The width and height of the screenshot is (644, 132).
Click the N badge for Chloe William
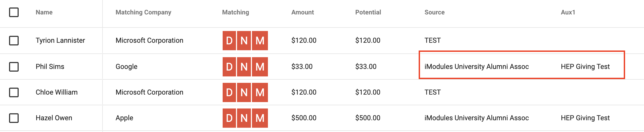point(244,92)
